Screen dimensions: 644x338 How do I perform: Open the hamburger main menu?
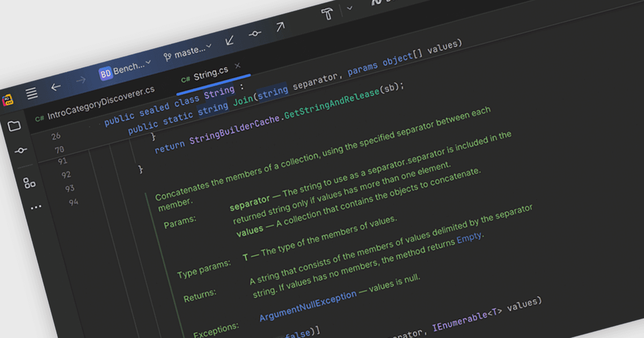pyautogui.click(x=32, y=93)
